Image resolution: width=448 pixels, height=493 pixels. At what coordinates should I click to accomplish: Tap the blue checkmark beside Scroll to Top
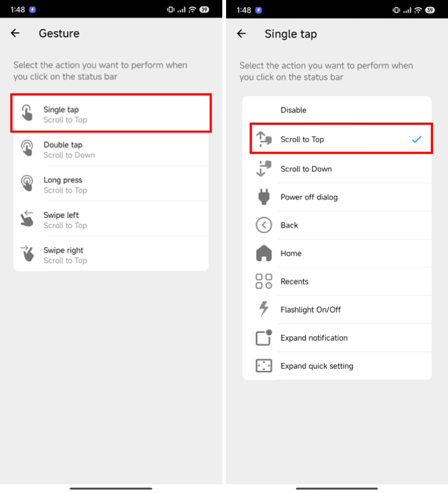pos(416,139)
